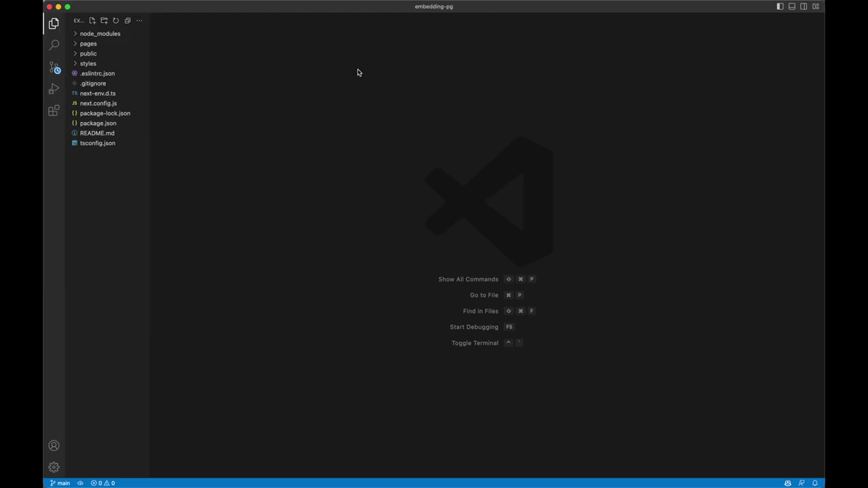This screenshot has height=488, width=868.
Task: Open the Accounts menu in activity bar
Action: [x=54, y=445]
